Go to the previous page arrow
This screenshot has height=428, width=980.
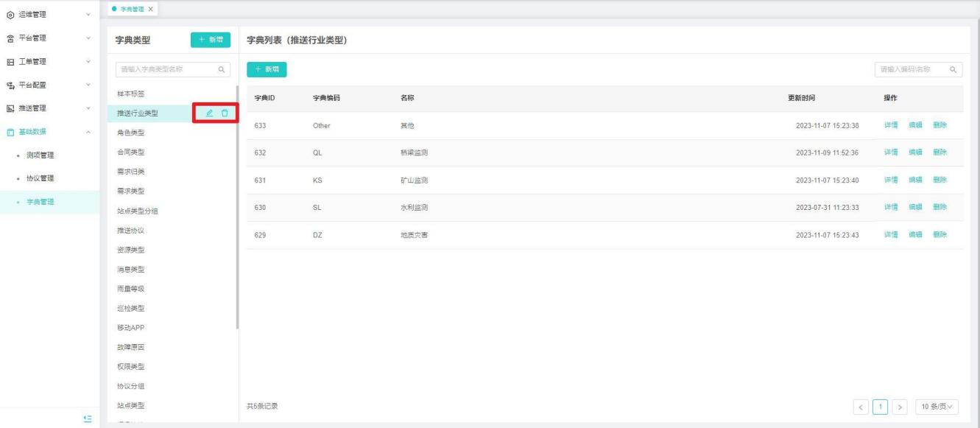coord(861,406)
